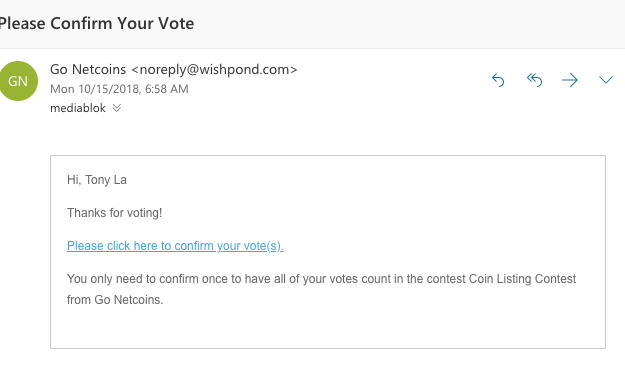This screenshot has height=385, width=625.
Task: Click the "from Go Netcoins." closing line
Action: click(115, 300)
